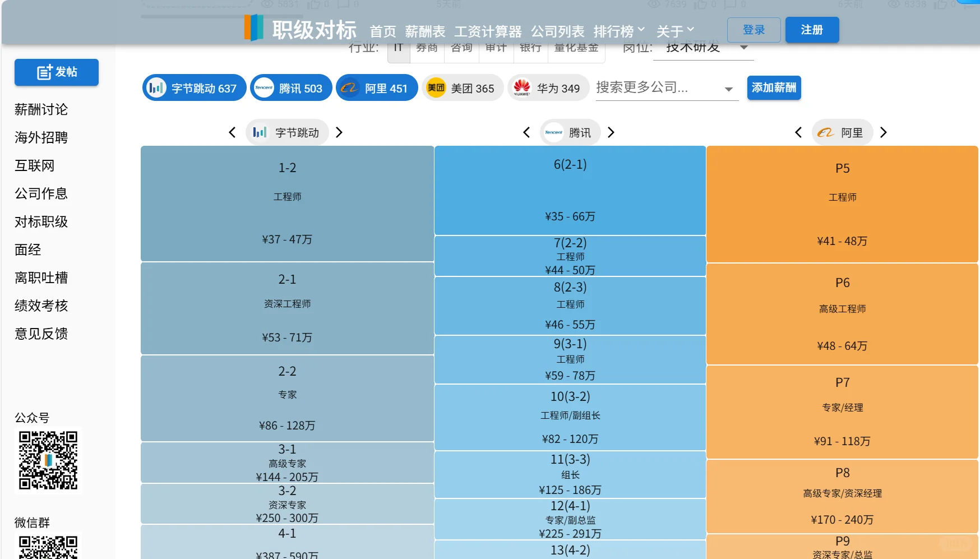Click right arrow beside 阿里 column
The height and width of the screenshot is (559, 980).
click(884, 132)
